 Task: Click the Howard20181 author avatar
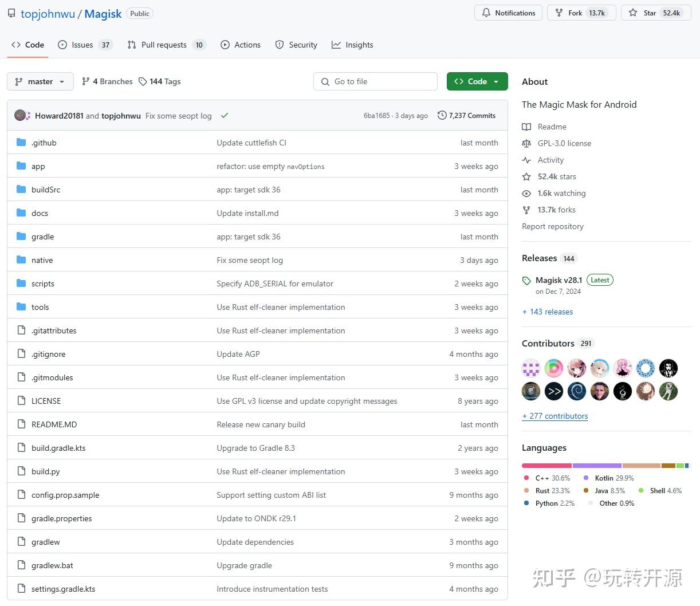[x=20, y=115]
